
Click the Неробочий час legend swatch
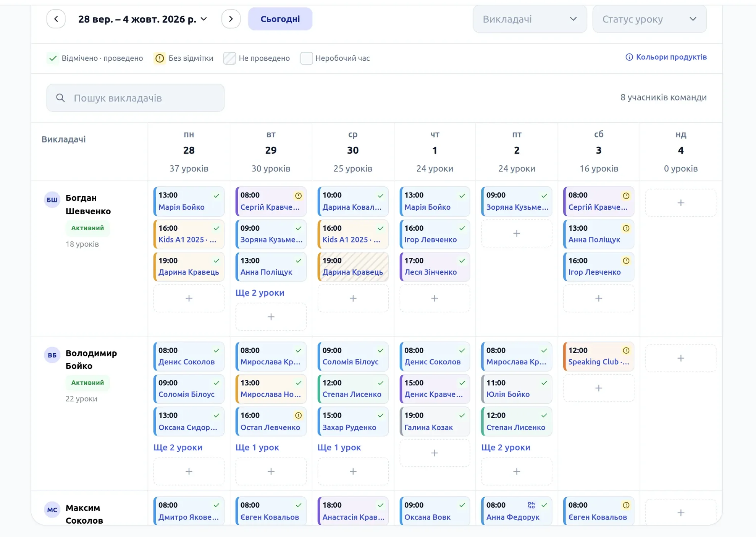click(306, 58)
